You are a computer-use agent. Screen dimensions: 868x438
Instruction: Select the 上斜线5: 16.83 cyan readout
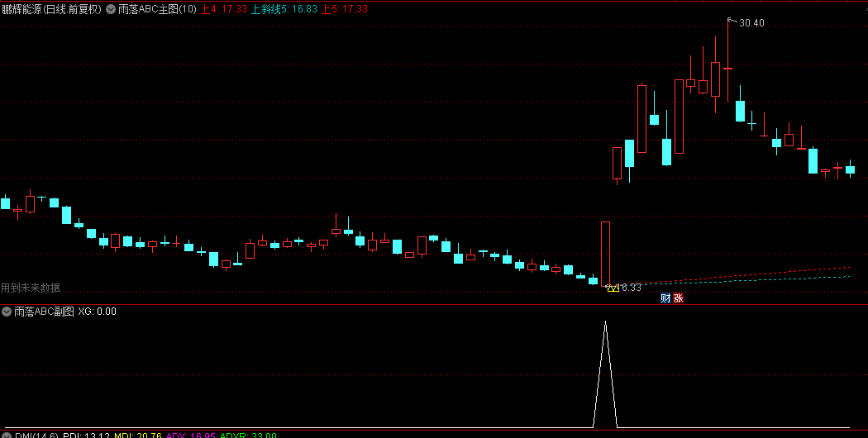pyautogui.click(x=284, y=9)
